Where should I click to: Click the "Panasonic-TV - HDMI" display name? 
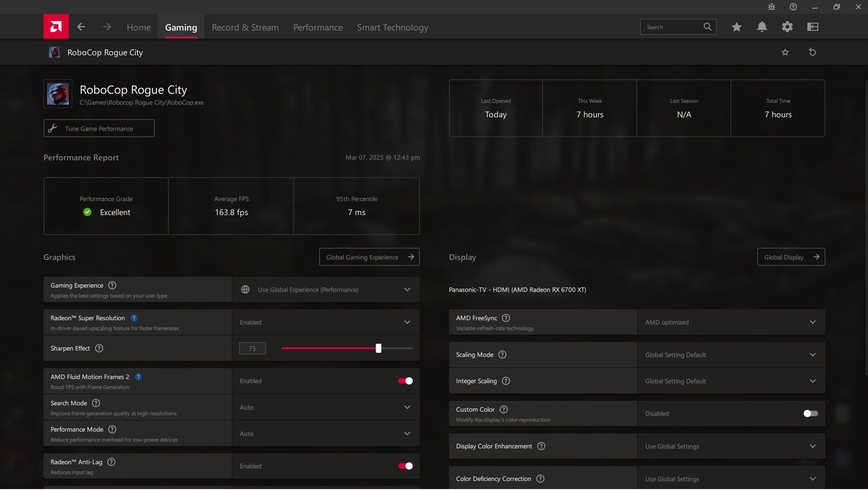pyautogui.click(x=517, y=290)
